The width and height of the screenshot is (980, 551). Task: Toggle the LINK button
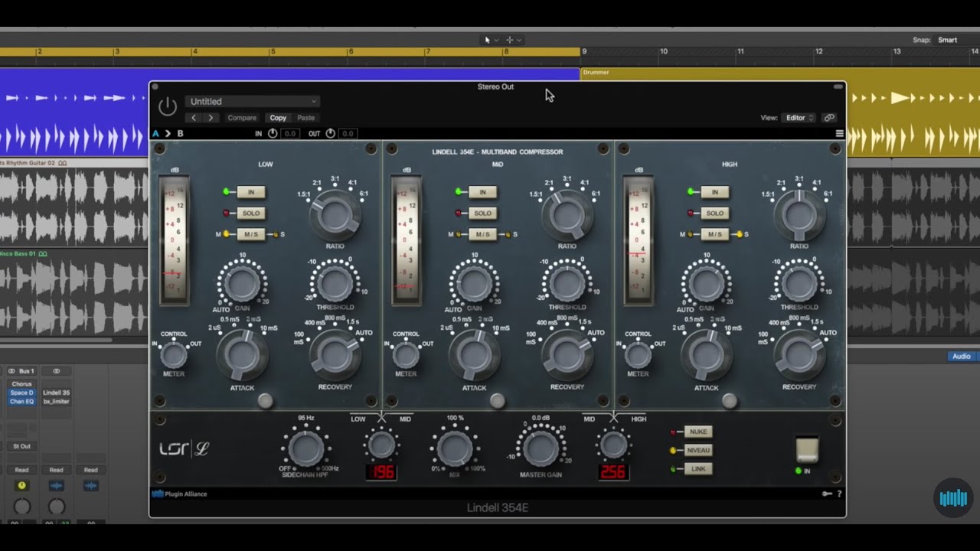(x=698, y=468)
